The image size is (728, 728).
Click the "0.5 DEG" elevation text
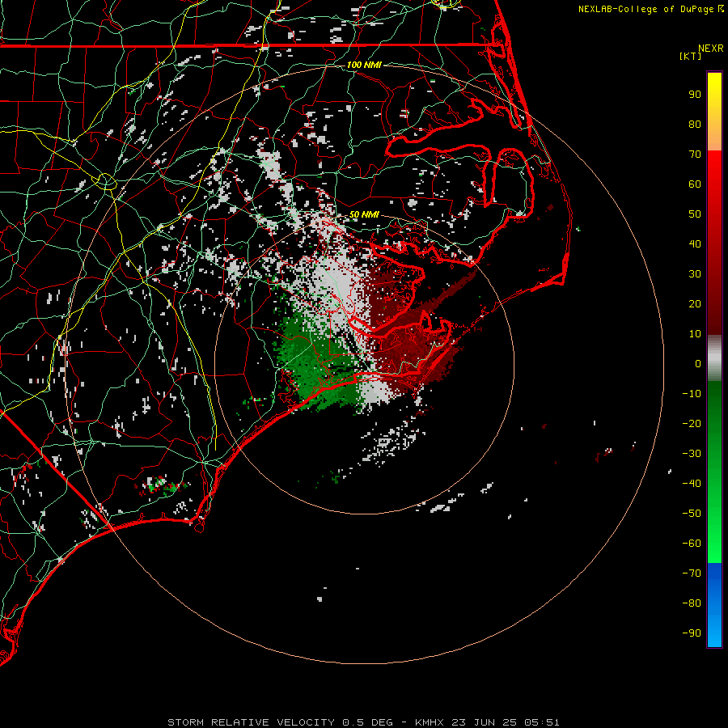(368, 722)
